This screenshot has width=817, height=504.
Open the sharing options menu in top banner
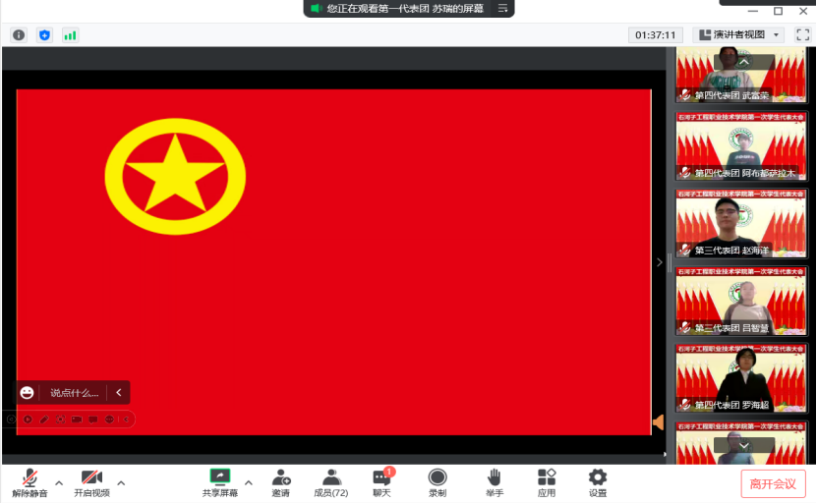pyautogui.click(x=502, y=8)
